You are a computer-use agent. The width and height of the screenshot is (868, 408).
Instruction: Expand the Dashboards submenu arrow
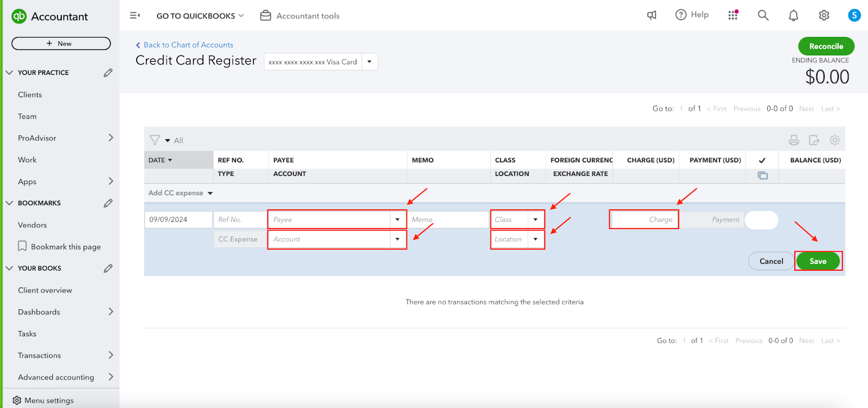pyautogui.click(x=111, y=311)
